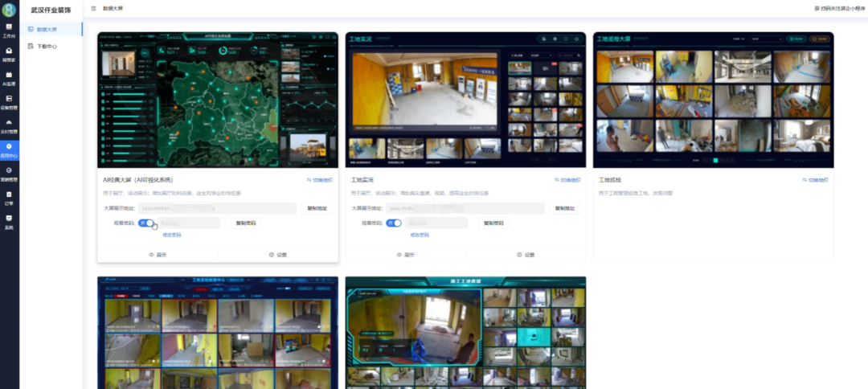Click 切换组织 on the 工地巡检 card
Screen dimensions: 868x389
[x=813, y=180]
